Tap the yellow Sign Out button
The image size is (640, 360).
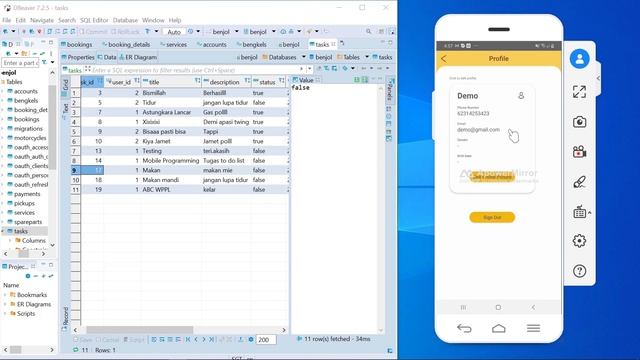pyautogui.click(x=492, y=217)
